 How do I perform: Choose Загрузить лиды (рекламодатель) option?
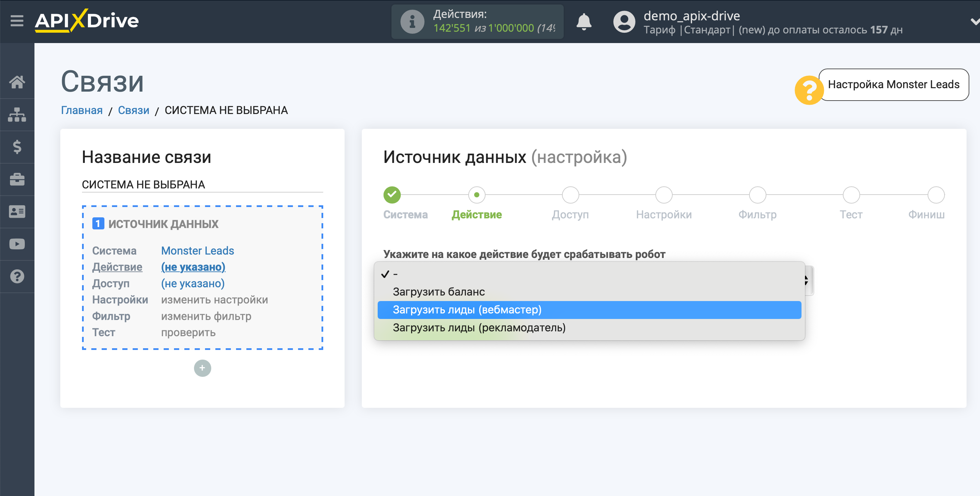589,328
